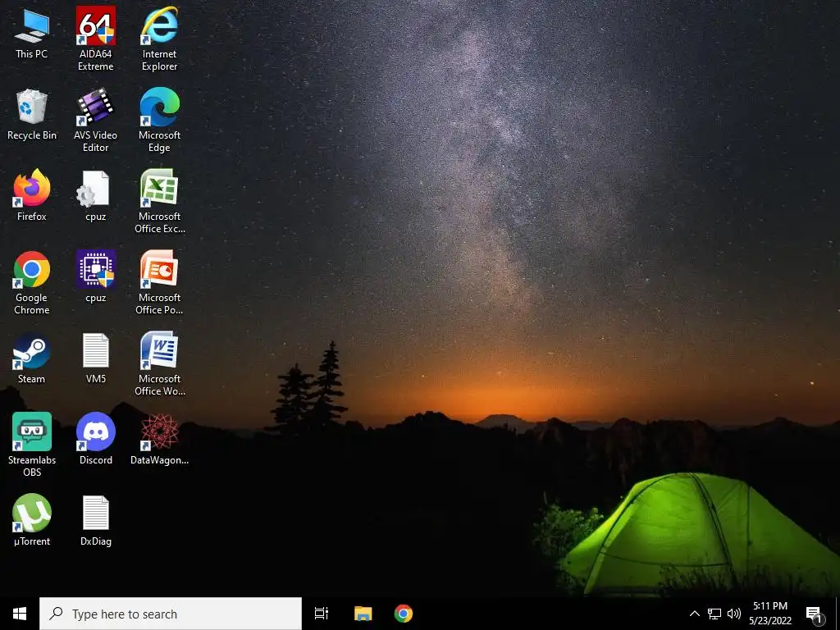Select the DxDiag text file
Screen dimensions: 840x630
(x=95, y=520)
